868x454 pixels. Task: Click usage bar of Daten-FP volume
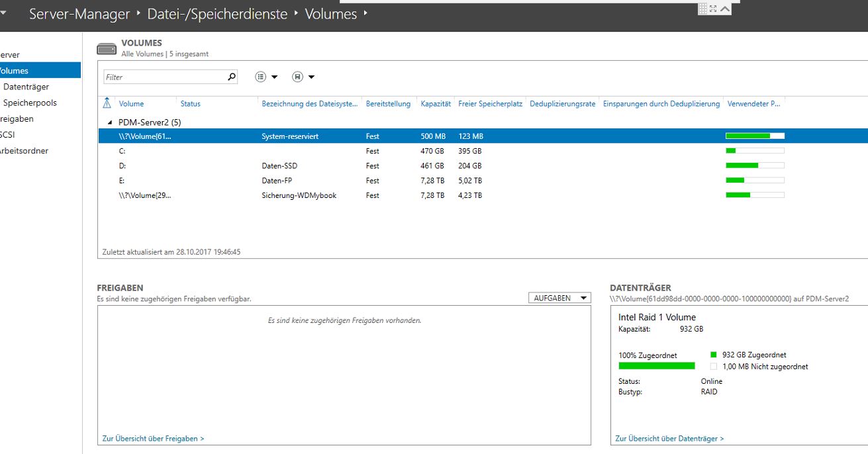coord(755,180)
